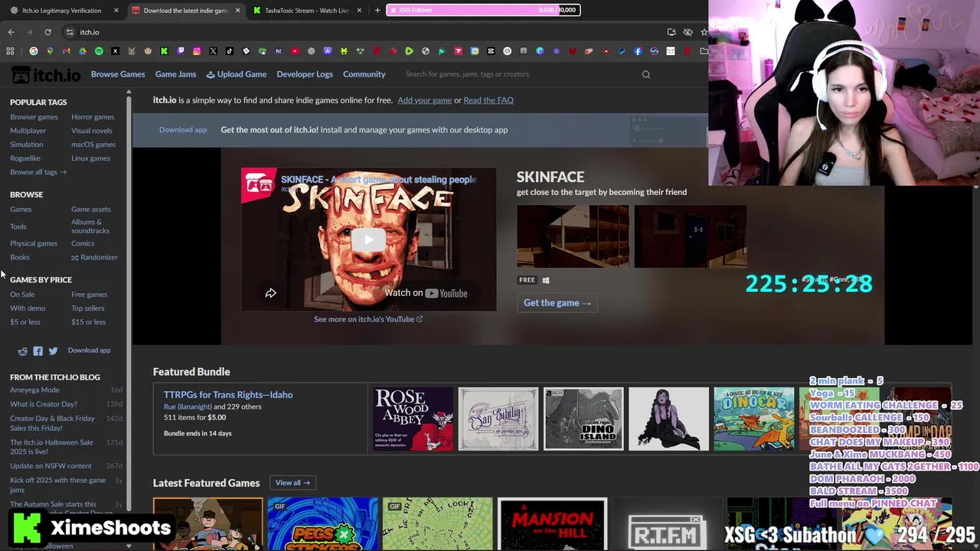Open Developer Logs in the nav bar
Screen dimensions: 980x551
(305, 74)
